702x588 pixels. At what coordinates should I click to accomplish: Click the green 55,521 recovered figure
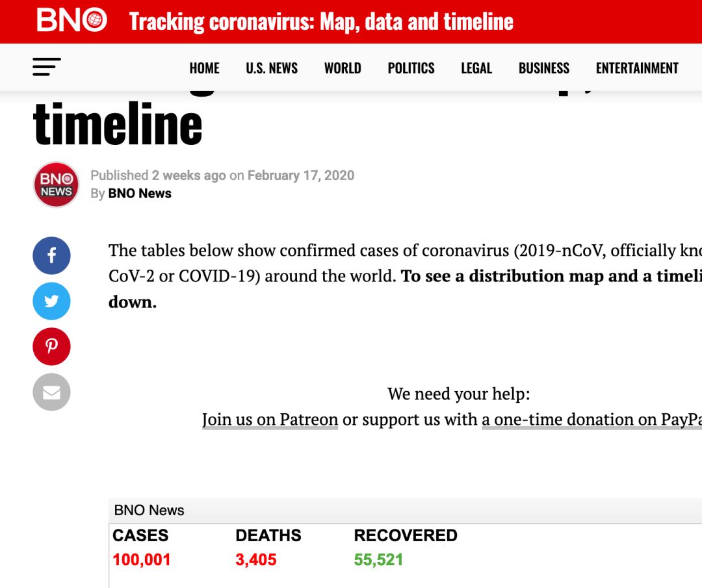coord(378,560)
